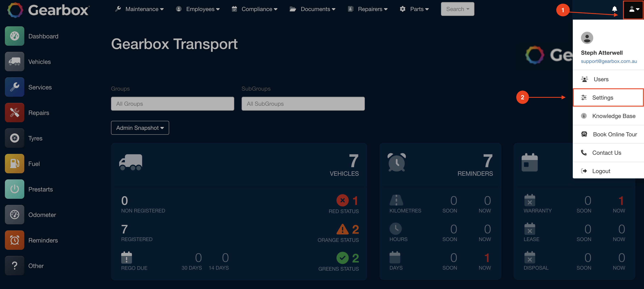Select Logout from the profile menu

point(608,171)
